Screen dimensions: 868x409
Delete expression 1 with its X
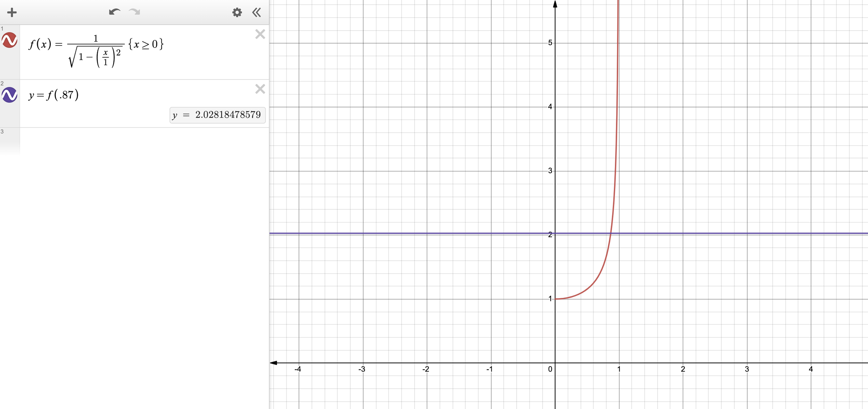click(260, 34)
